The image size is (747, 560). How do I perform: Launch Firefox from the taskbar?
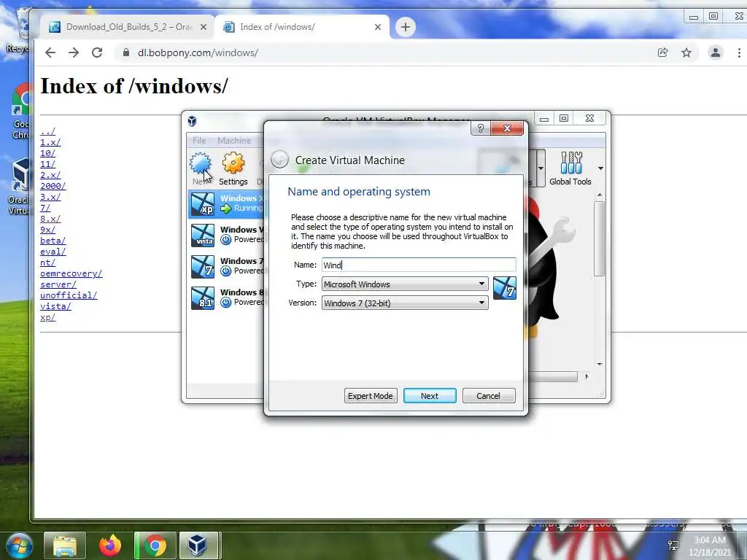pyautogui.click(x=110, y=545)
